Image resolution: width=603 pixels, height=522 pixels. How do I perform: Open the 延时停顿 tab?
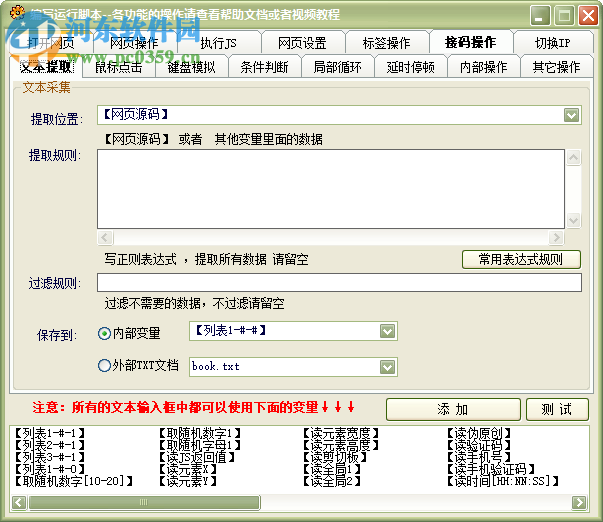tap(411, 67)
